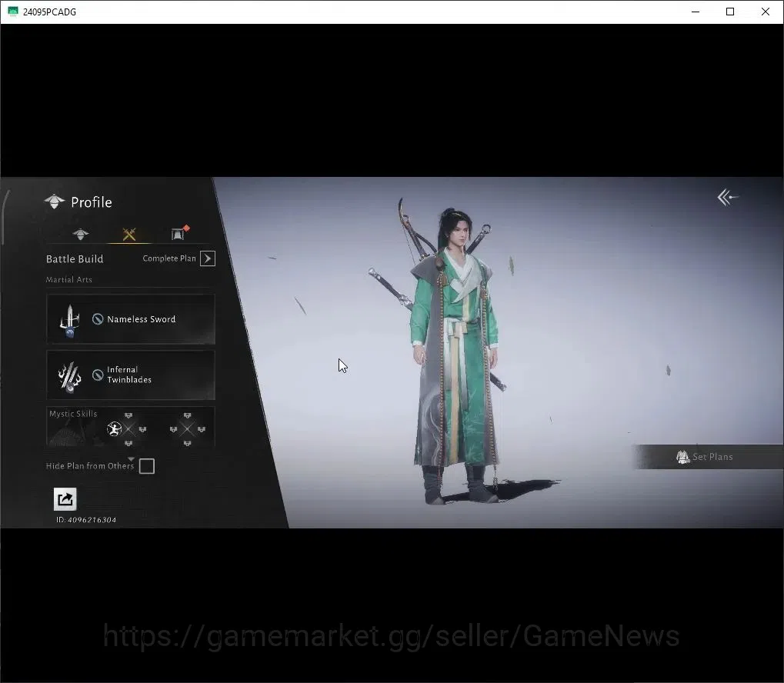Screen dimensions: 784x683
Task: Click the window title bar app icon
Action: [13, 12]
